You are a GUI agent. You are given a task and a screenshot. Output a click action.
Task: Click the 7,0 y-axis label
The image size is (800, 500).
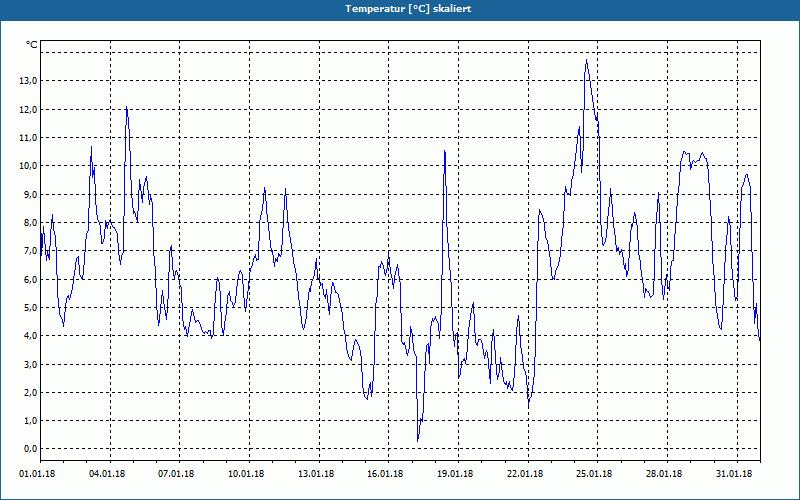(30, 251)
